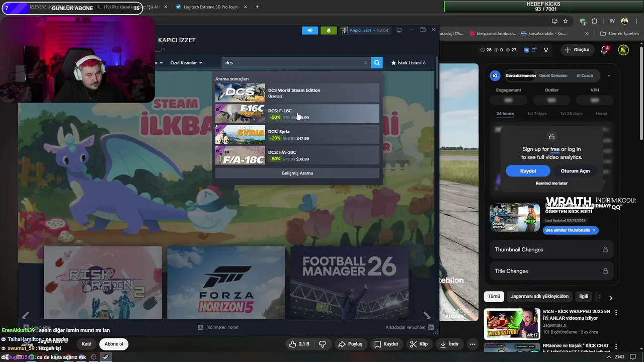644x362 pixels.
Task: Select Genel Görünüm tab
Action: coord(553,75)
